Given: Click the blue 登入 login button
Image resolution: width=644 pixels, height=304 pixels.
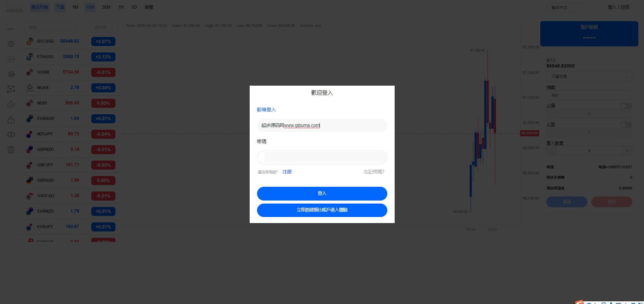Looking at the screenshot, I should point(322,193).
